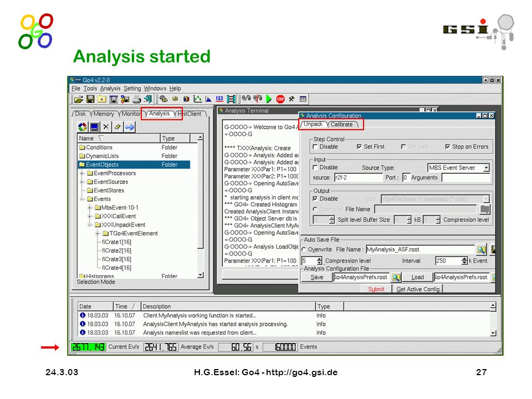This screenshot has height=399, width=532.
Task: Expand the EventSources tree folder
Action: pyautogui.click(x=82, y=182)
